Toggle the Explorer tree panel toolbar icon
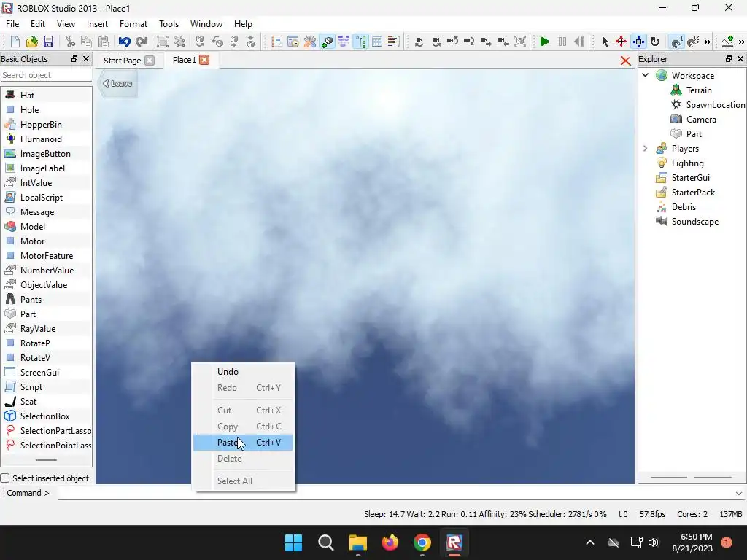This screenshot has width=747, height=560. (x=360, y=42)
